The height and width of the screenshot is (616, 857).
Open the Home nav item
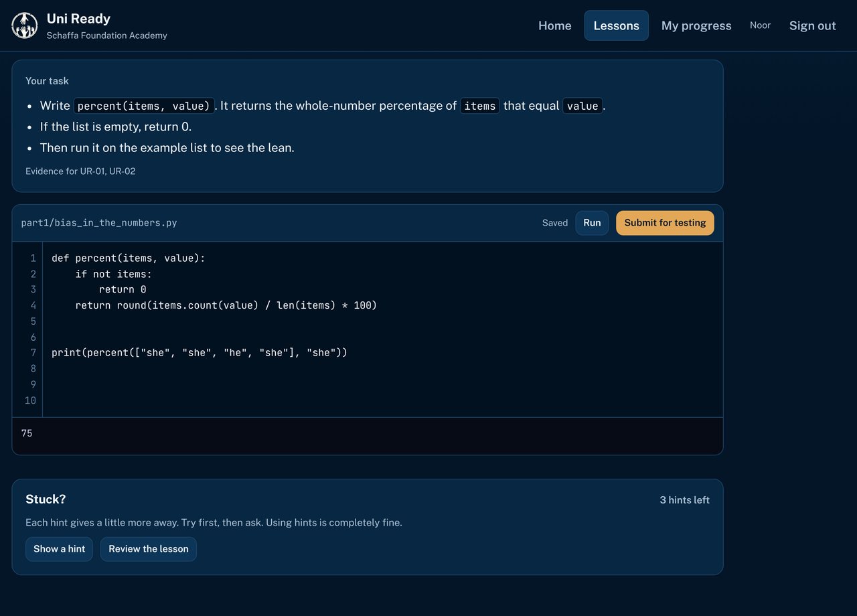[555, 25]
